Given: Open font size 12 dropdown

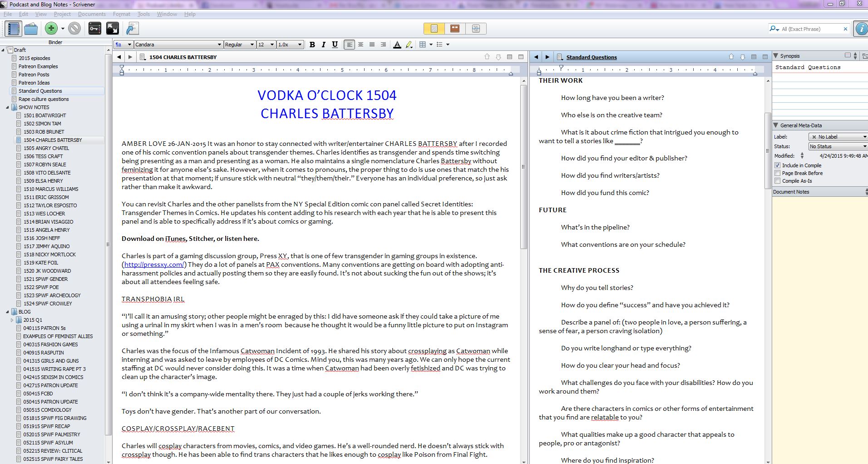Looking at the screenshot, I should 266,45.
